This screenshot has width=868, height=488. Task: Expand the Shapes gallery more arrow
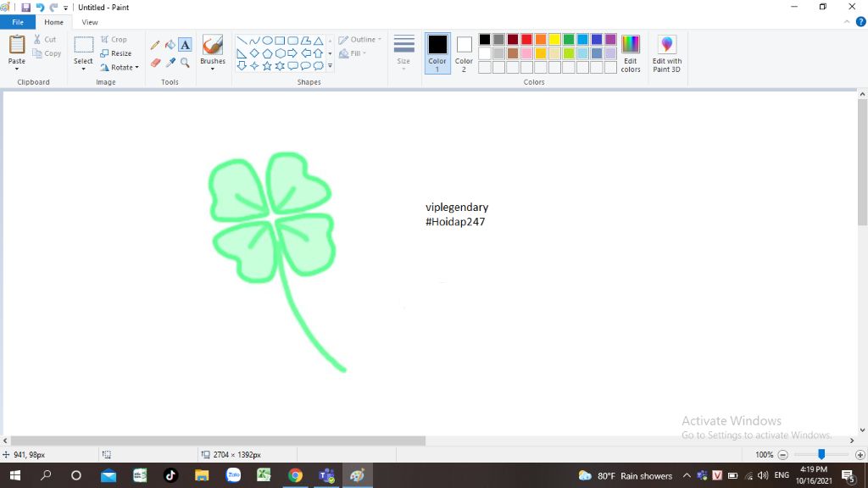pyautogui.click(x=330, y=66)
